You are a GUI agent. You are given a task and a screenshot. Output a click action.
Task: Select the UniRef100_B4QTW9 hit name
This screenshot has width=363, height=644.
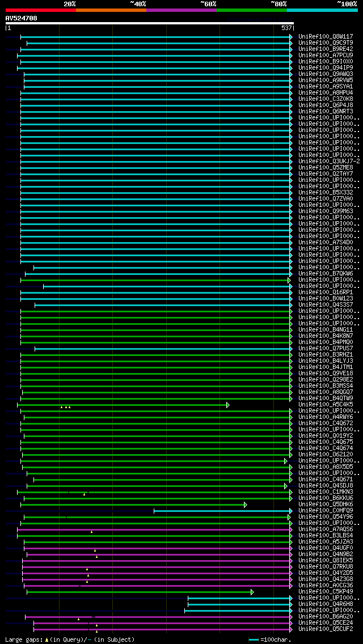[326, 399]
